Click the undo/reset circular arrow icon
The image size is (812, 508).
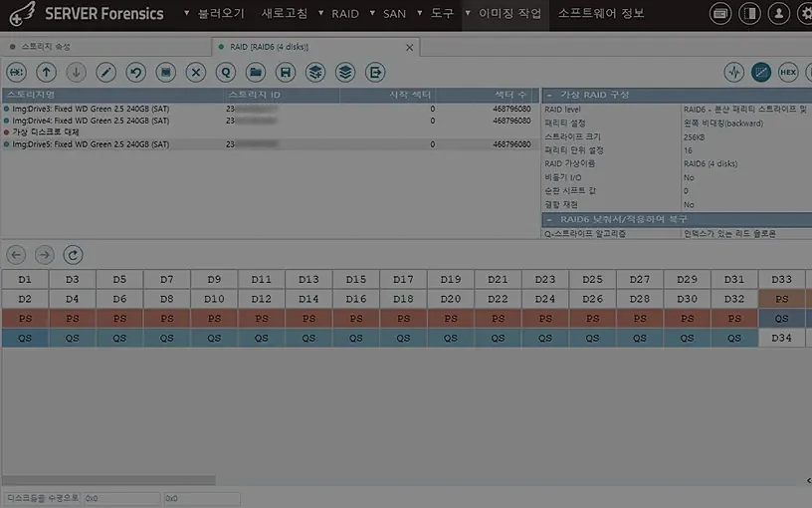(135, 72)
